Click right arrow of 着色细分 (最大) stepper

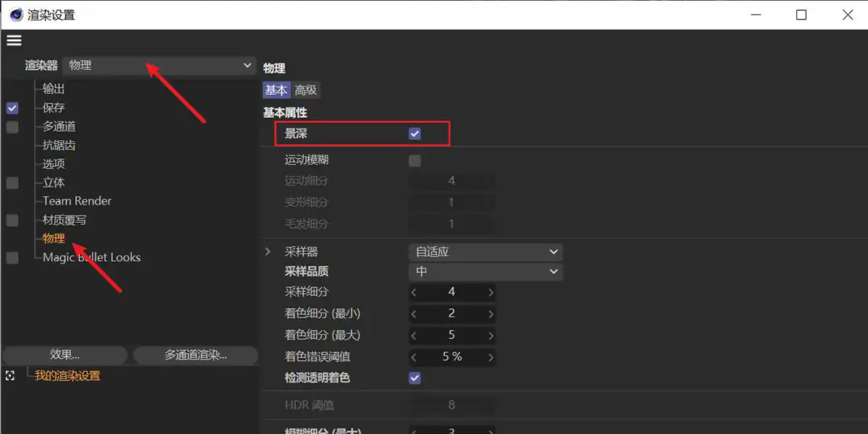pos(491,336)
